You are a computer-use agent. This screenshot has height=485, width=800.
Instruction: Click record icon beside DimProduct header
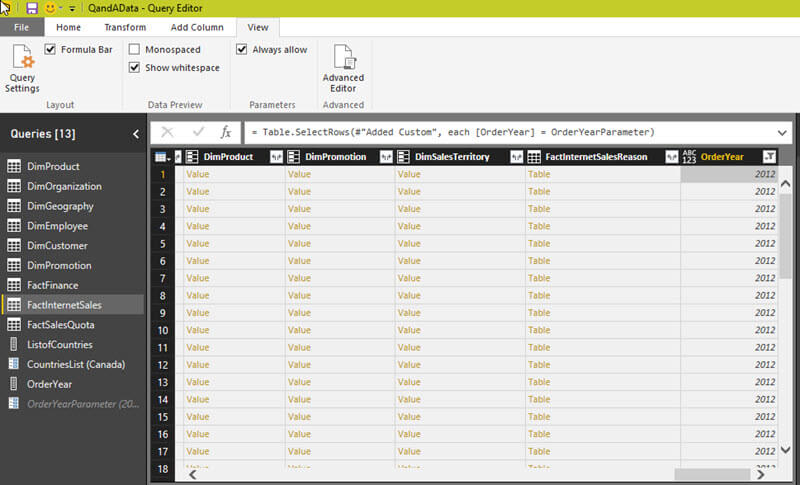(192, 157)
